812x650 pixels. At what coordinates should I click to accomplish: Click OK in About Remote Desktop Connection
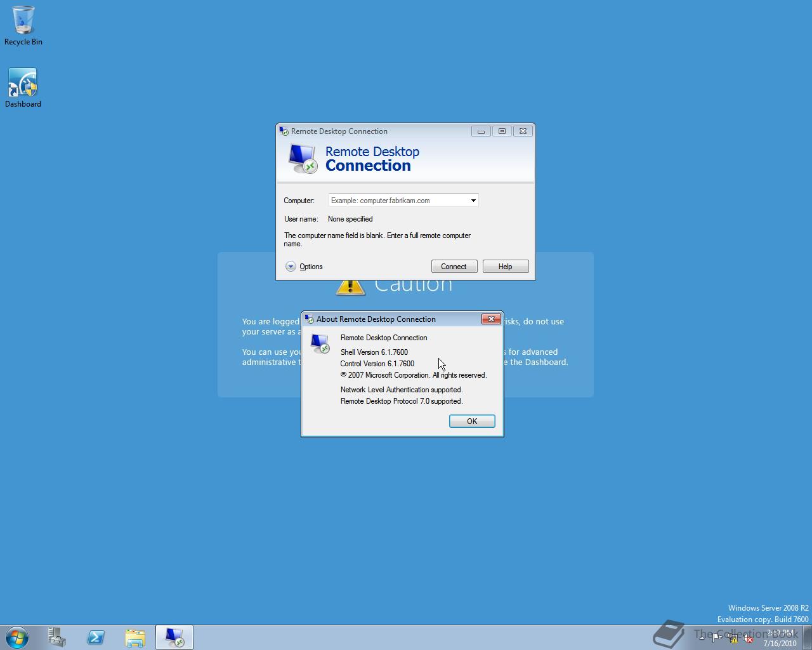pyautogui.click(x=472, y=421)
